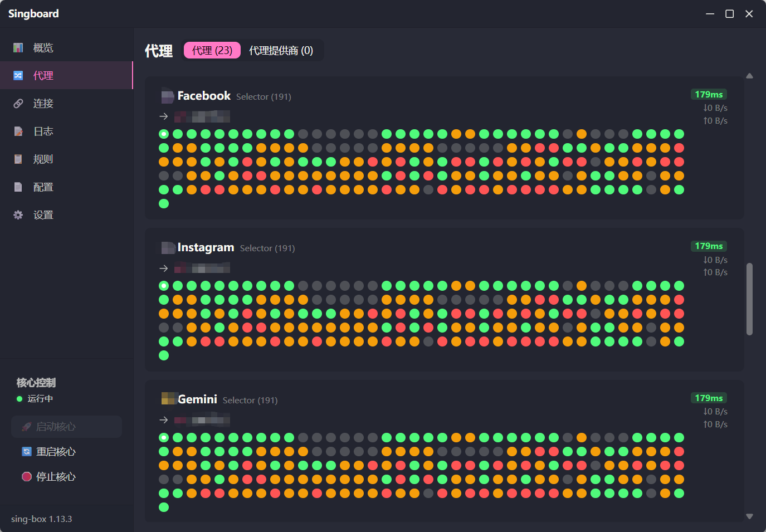Click the Selector (191) label beside Instagram
766x532 pixels.
pos(267,248)
